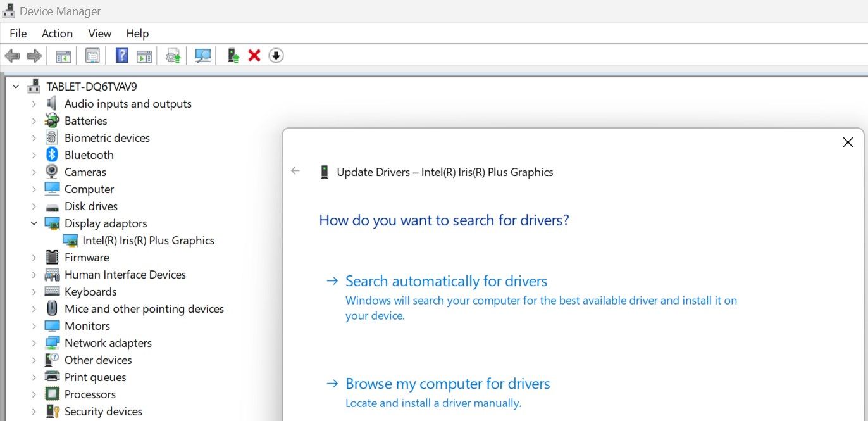Screen dimensions: 868x421
Task: Click the Forward navigation arrow
Action: 34,55
